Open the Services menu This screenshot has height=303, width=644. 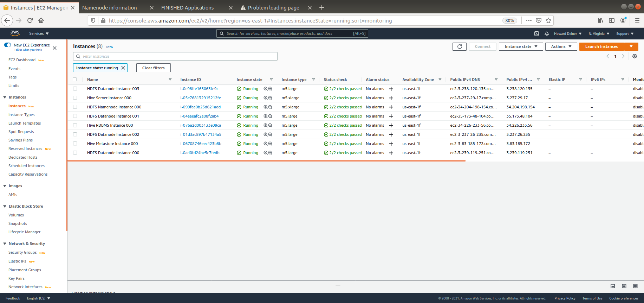point(39,34)
